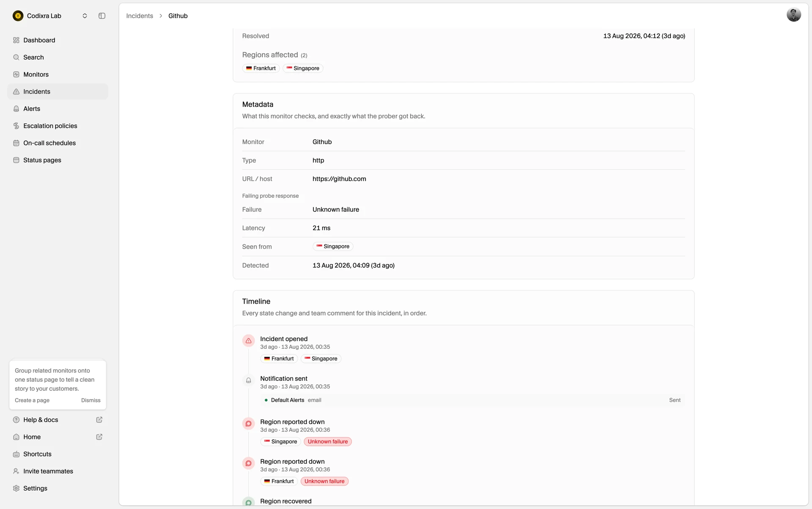Click the Shortcuts keyboard icon
812x509 pixels.
16,454
